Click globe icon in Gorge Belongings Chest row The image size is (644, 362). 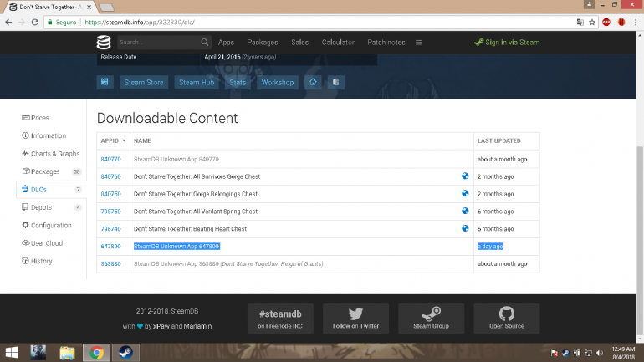pyautogui.click(x=465, y=193)
